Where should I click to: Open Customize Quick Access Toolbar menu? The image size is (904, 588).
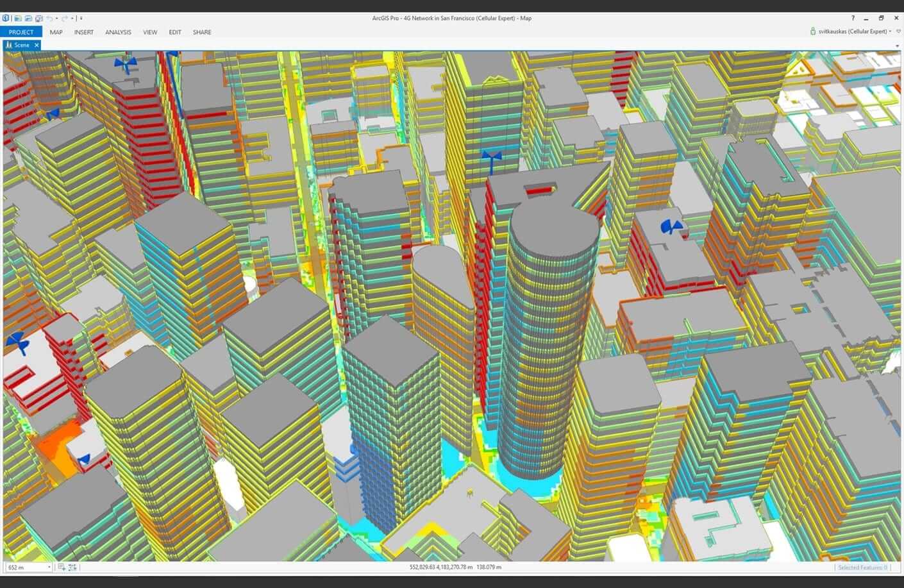point(81,18)
